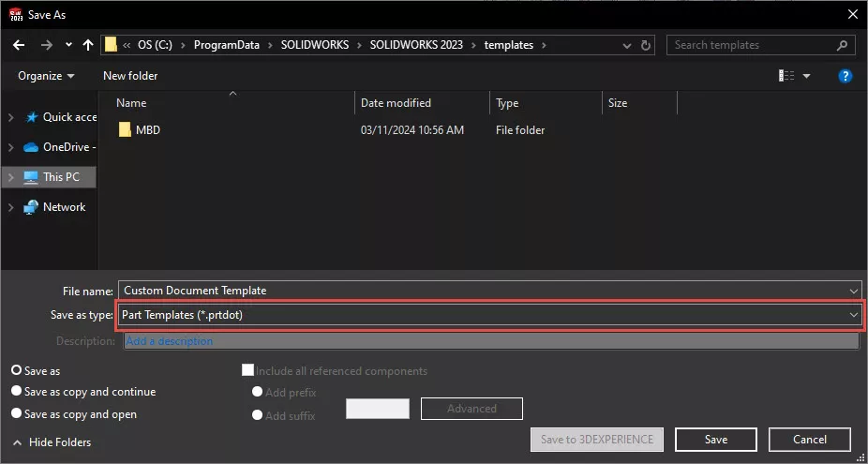868x464 pixels.
Task: Select the MBD folder
Action: pos(140,130)
